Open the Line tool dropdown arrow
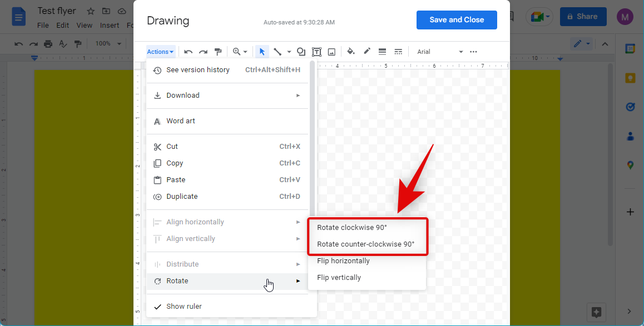 (x=289, y=52)
